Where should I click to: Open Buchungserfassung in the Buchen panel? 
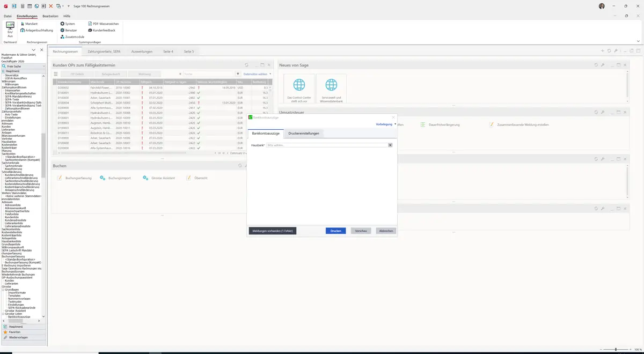tap(75, 178)
